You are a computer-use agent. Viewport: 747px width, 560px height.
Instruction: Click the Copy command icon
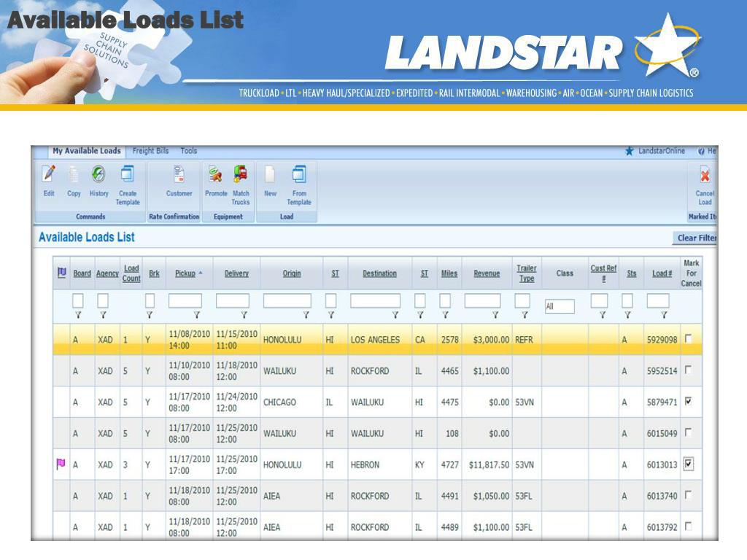click(x=74, y=174)
